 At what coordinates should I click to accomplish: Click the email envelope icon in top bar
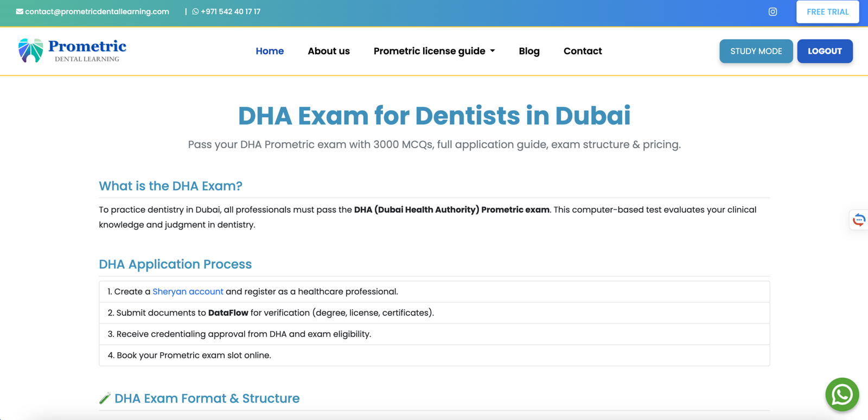[x=20, y=11]
